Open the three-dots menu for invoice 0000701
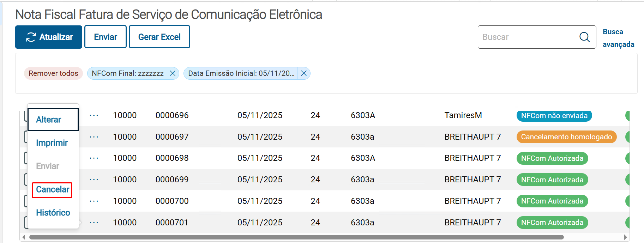Screen dimensions: 644x243 94,223
